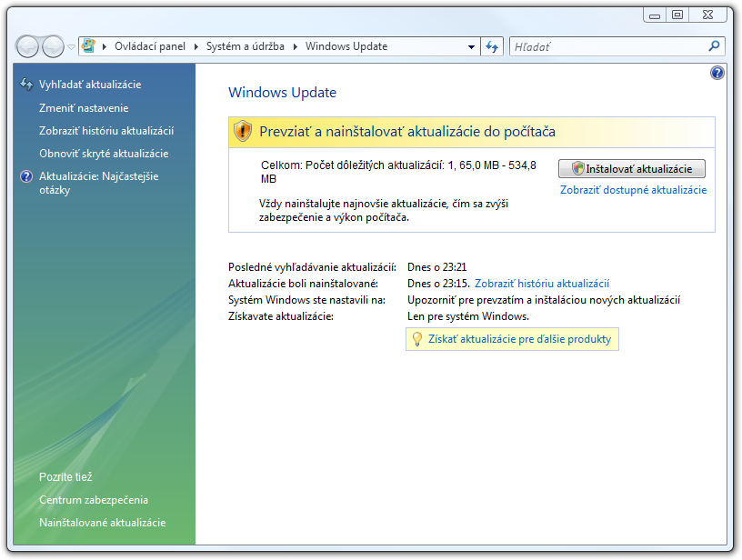Click the check for updates arrows icon
This screenshot has width=742, height=560.
26,85
